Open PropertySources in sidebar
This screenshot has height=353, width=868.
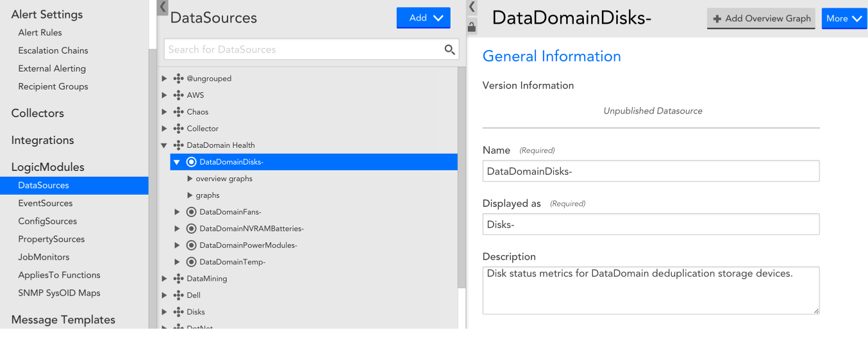pyautogui.click(x=51, y=239)
